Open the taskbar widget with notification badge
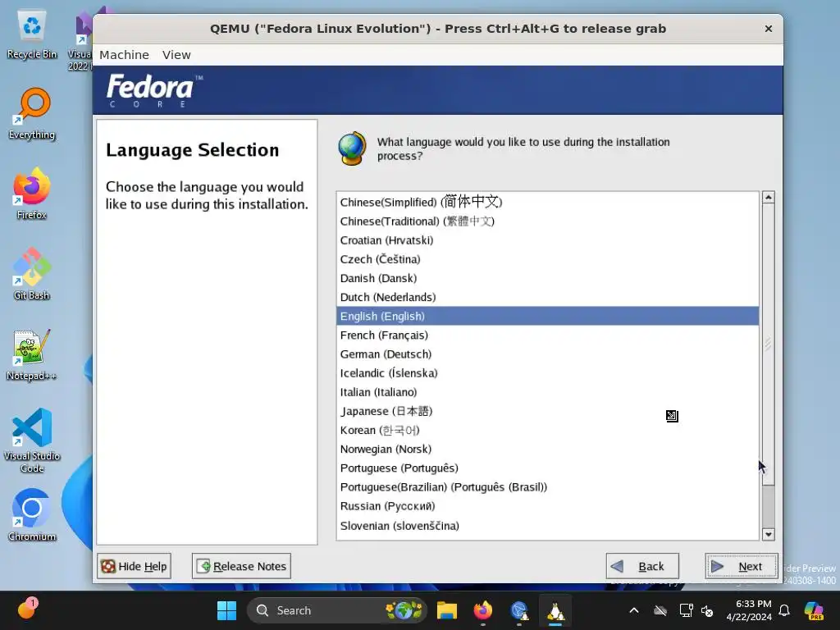 26,609
